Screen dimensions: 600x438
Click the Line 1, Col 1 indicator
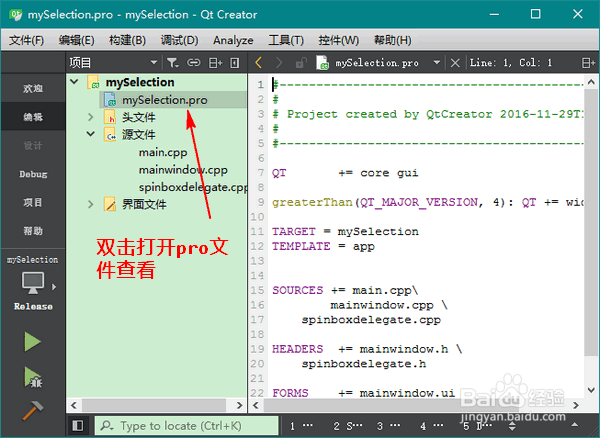511,63
